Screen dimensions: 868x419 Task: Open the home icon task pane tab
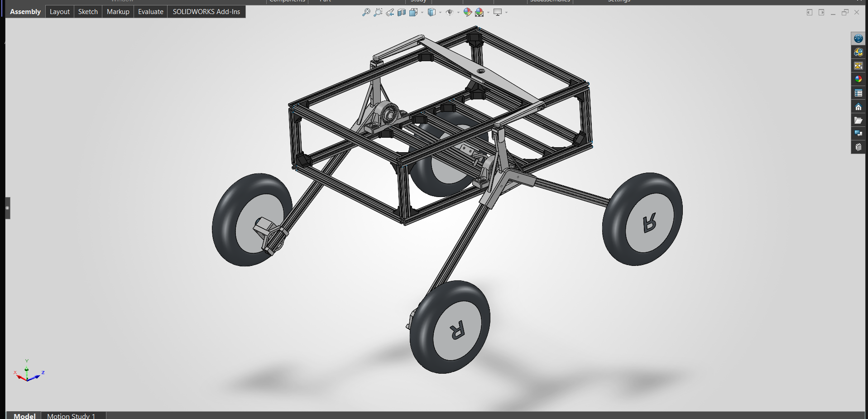[x=858, y=106]
